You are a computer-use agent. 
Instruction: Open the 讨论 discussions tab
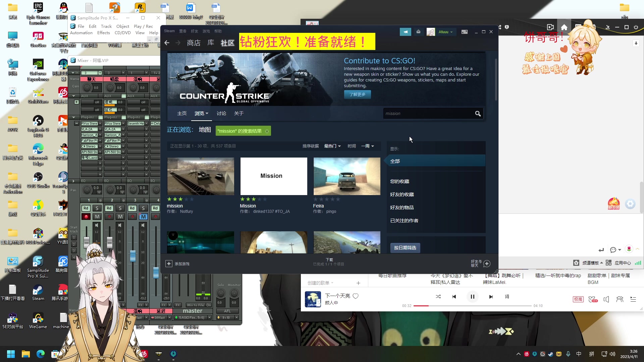pos(221,114)
